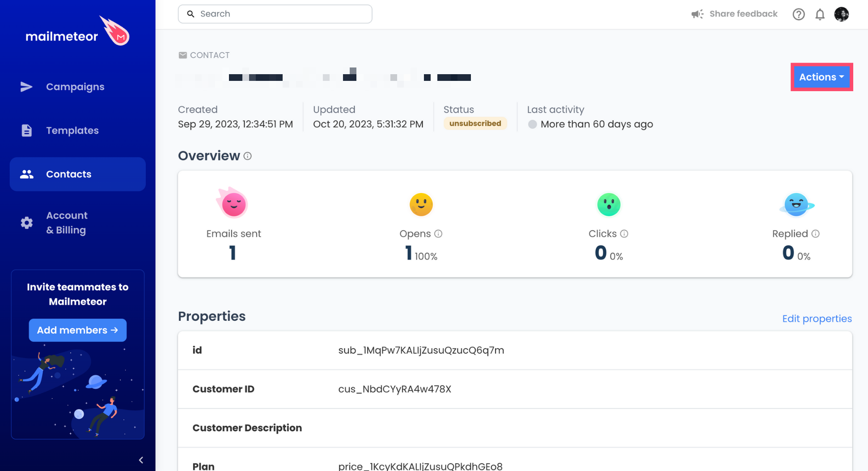Click the Customer Description row label
The image size is (868, 471).
(247, 428)
